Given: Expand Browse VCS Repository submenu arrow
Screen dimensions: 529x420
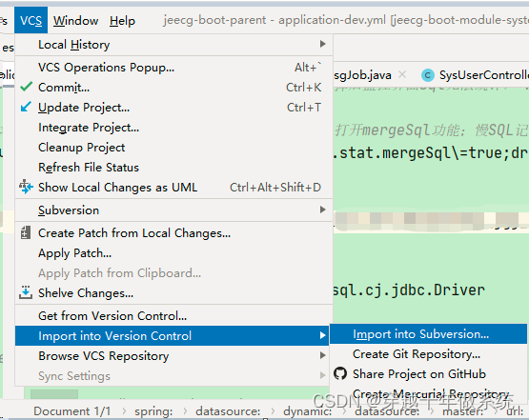Looking at the screenshot, I should click(x=322, y=355).
